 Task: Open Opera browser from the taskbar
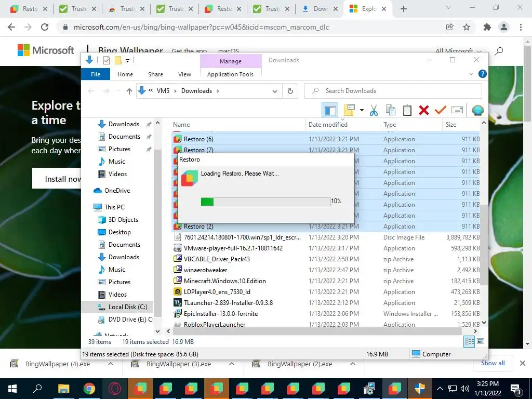tap(115, 389)
